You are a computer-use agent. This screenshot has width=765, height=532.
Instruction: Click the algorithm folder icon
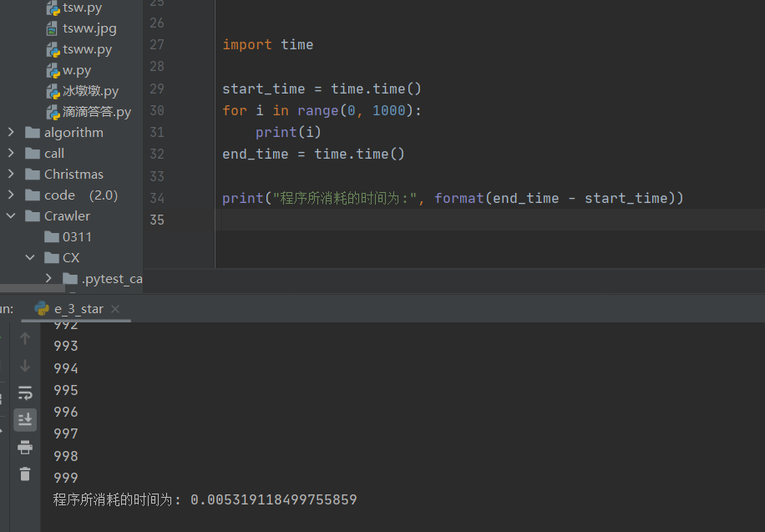click(x=33, y=132)
